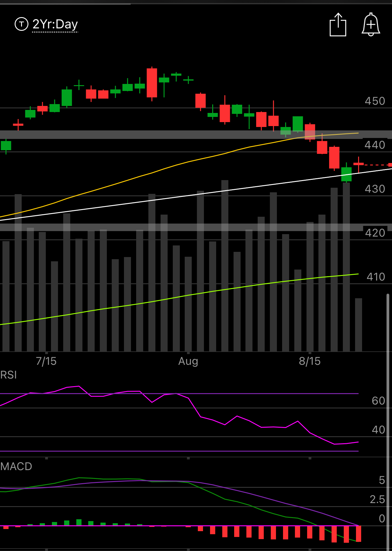
Task: Select the 440 price axis label
Action: pos(375,145)
